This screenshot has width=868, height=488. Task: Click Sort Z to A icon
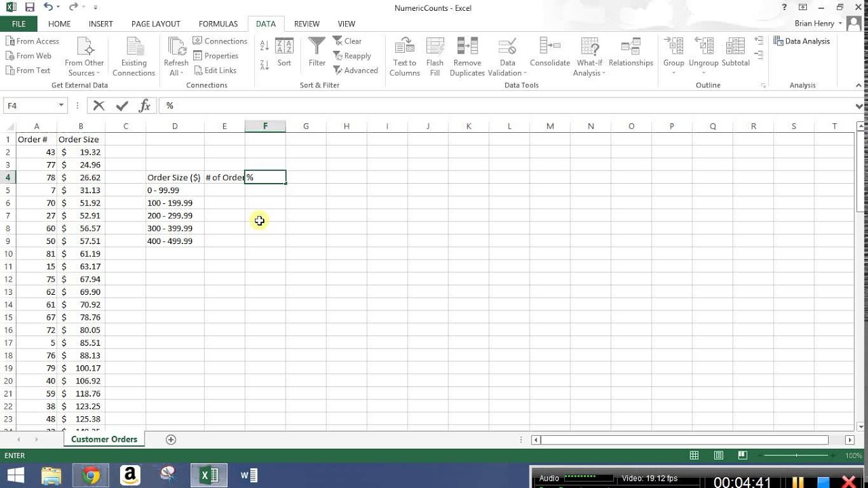pyautogui.click(x=264, y=64)
